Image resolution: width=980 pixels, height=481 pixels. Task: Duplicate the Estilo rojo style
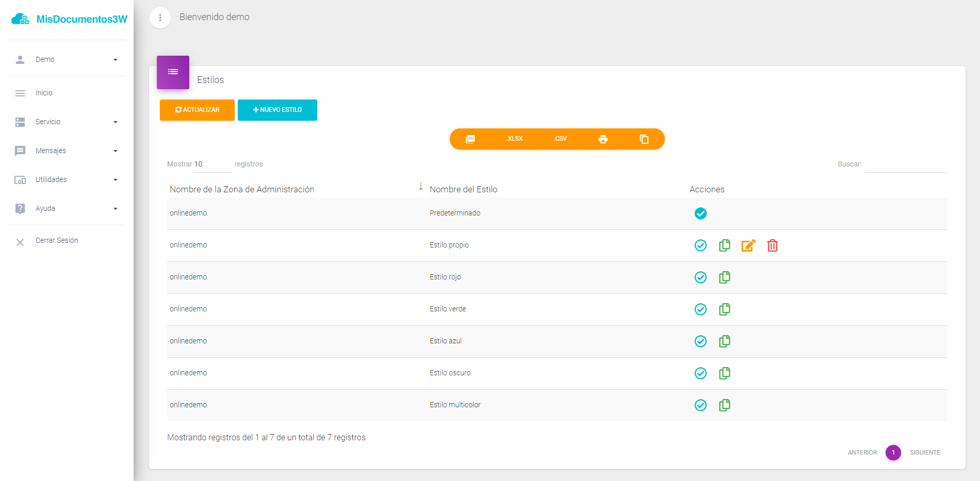tap(724, 277)
